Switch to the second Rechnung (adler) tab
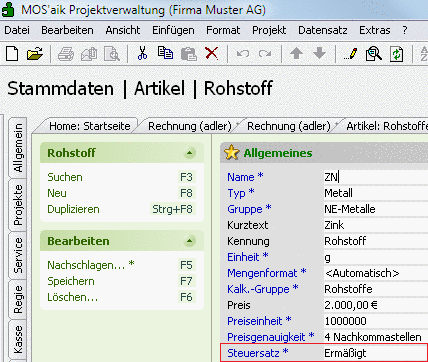The image size is (428, 362). click(x=289, y=126)
